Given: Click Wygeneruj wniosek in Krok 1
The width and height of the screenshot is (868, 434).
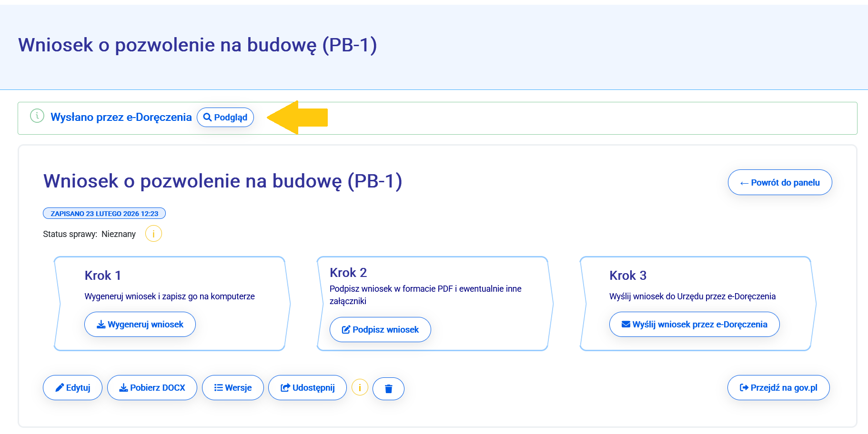Looking at the screenshot, I should coord(140,325).
